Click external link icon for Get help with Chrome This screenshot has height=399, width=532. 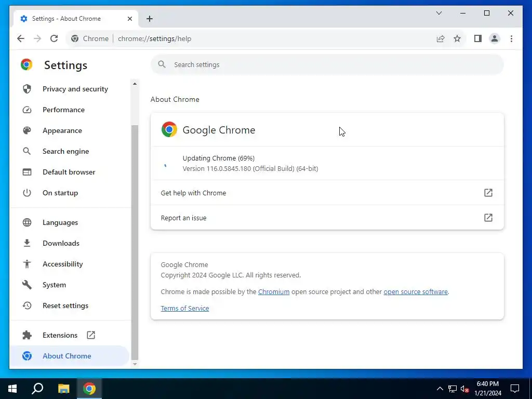click(x=488, y=193)
